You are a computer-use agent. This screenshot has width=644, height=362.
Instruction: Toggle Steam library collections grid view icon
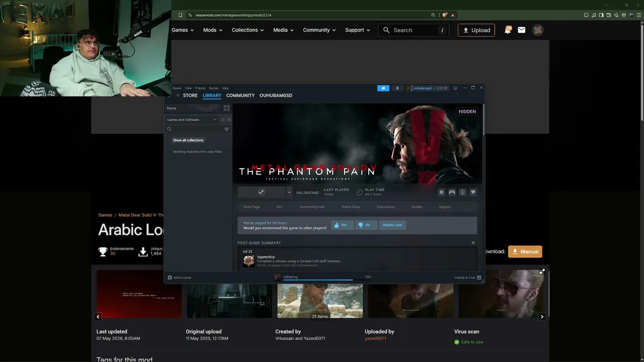coord(226,108)
